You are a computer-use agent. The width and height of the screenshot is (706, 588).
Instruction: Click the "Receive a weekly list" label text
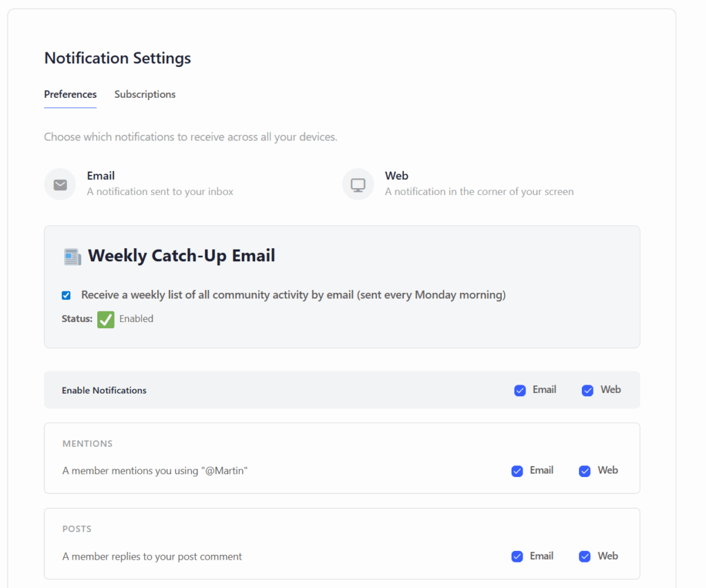pyautogui.click(x=293, y=295)
